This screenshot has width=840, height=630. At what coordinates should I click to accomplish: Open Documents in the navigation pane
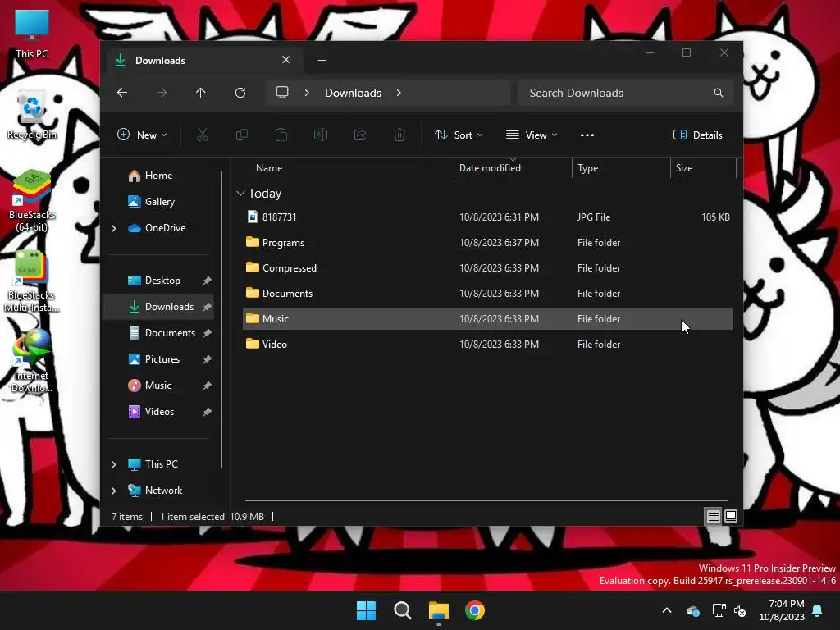[170, 333]
